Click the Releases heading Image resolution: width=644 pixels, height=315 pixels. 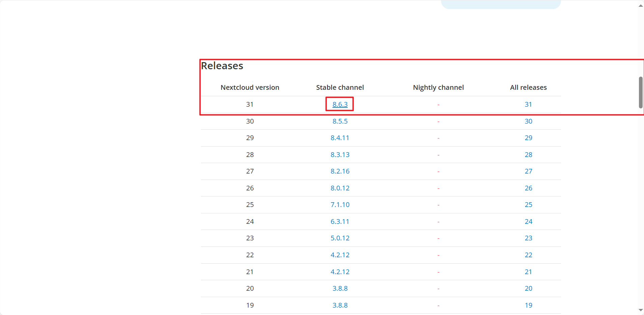[222, 65]
